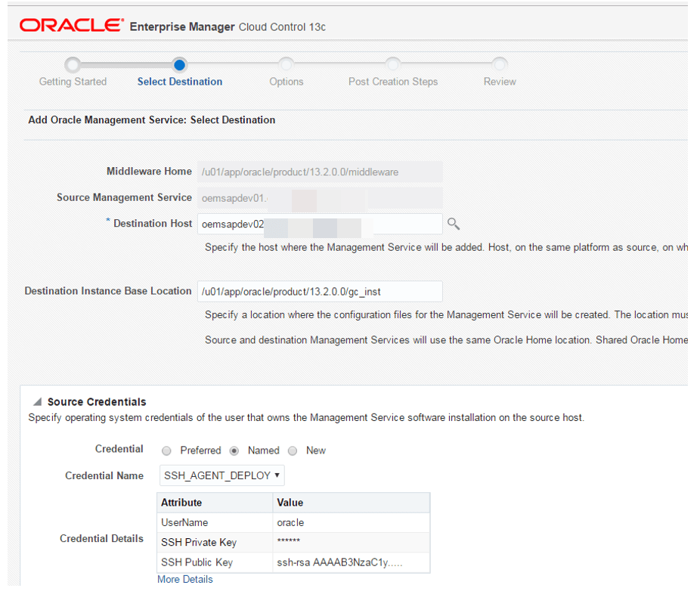Click the Destination Host search magnifier icon
Image resolution: width=700 pixels, height=613 pixels.
(454, 224)
